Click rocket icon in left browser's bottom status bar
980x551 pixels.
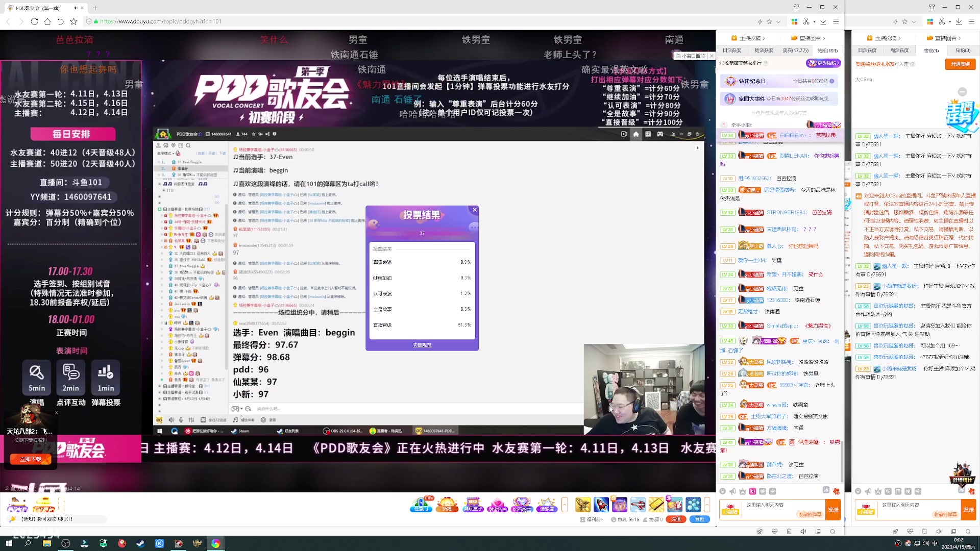click(759, 531)
